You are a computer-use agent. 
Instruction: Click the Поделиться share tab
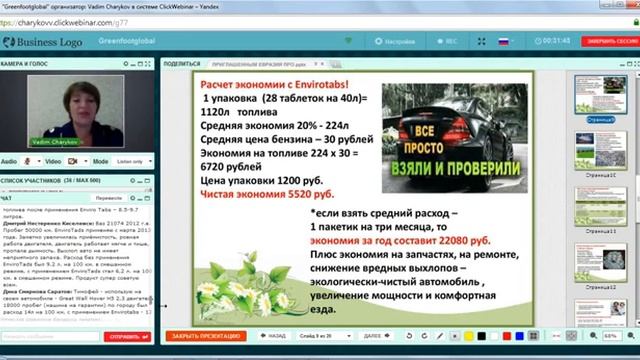(x=182, y=64)
